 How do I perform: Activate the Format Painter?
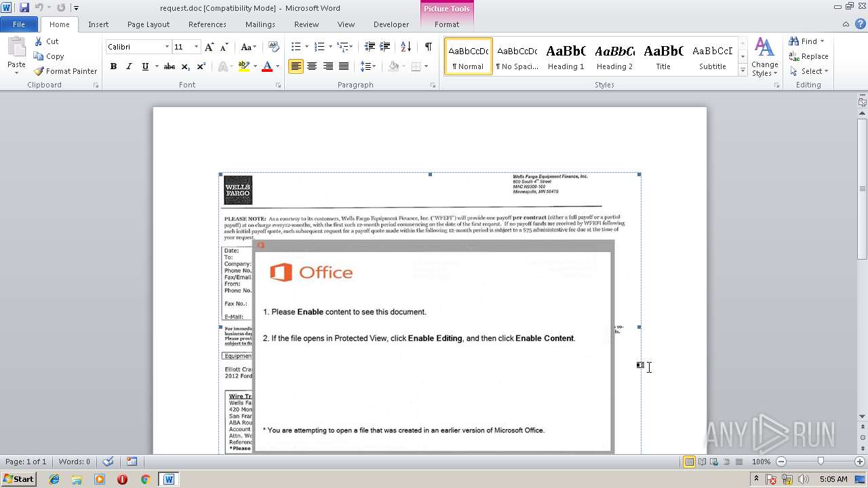[x=65, y=71]
